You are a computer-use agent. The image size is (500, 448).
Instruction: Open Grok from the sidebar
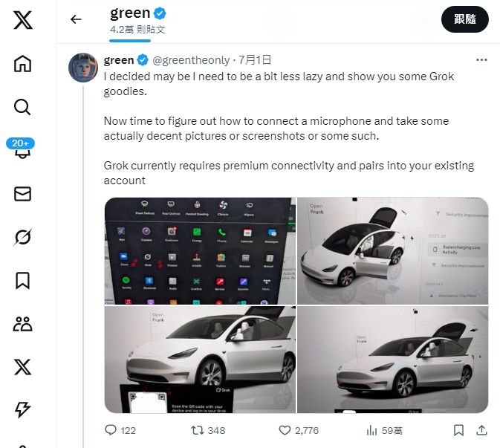[22, 237]
